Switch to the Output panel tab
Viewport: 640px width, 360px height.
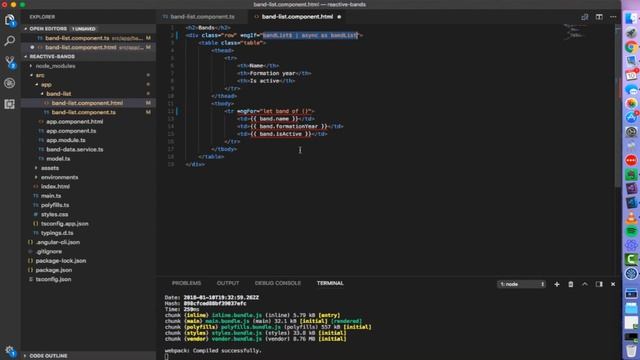[228, 283]
